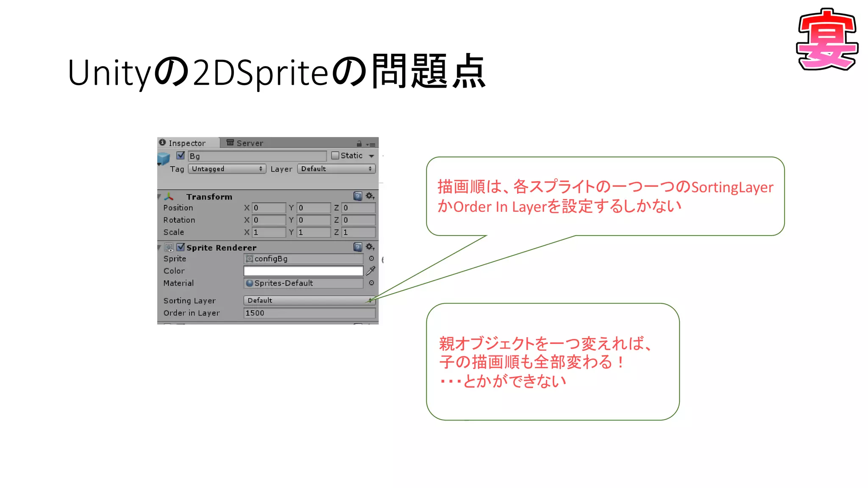Select the Color eyedropper tool

pyautogui.click(x=371, y=271)
